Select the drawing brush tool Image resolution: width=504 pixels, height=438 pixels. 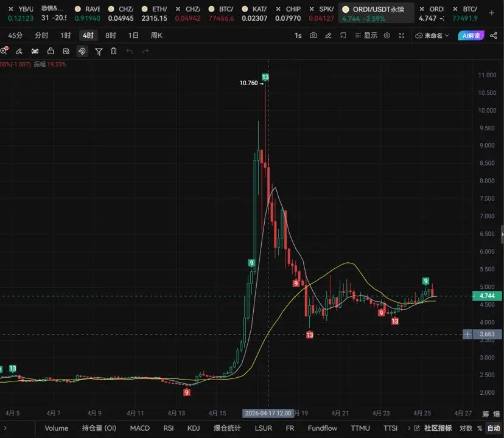[x=19, y=51]
